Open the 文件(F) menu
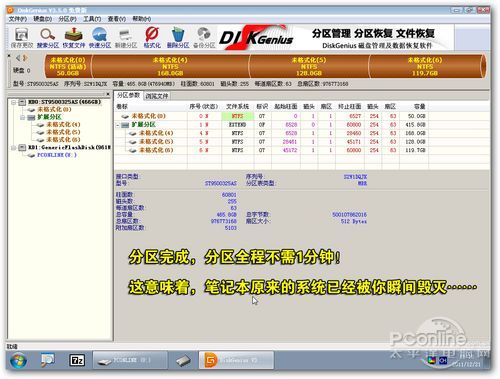This screenshot has width=500, height=379. click(x=18, y=19)
